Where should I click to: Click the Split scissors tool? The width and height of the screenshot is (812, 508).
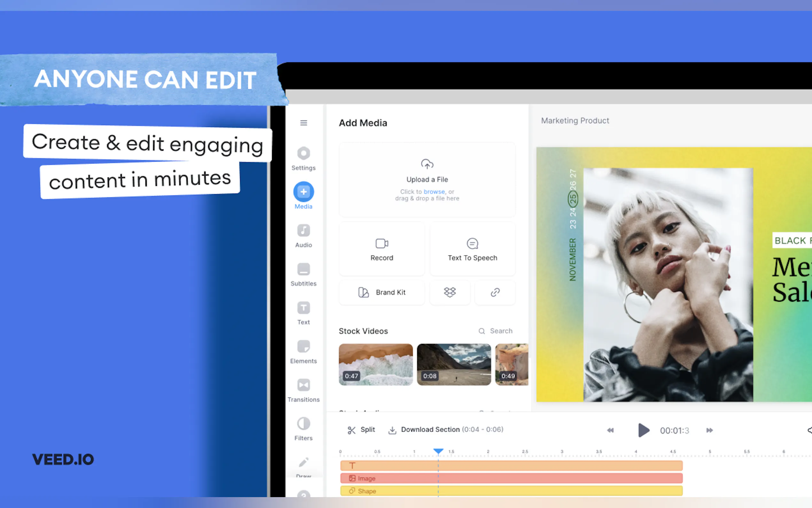[361, 430]
